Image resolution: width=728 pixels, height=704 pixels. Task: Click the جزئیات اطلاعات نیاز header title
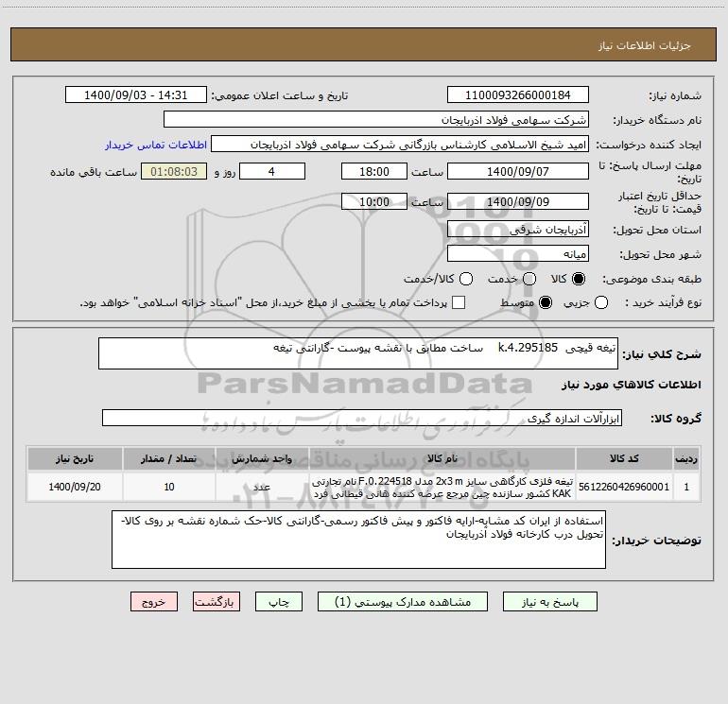(x=645, y=45)
